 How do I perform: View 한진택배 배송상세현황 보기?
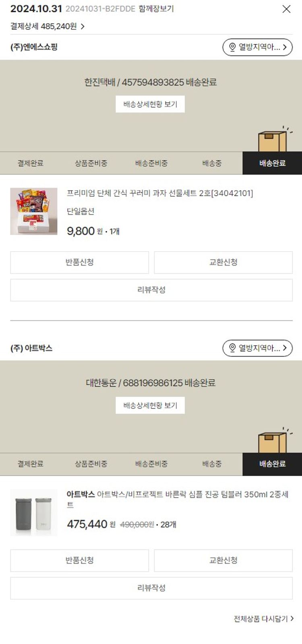pos(150,104)
